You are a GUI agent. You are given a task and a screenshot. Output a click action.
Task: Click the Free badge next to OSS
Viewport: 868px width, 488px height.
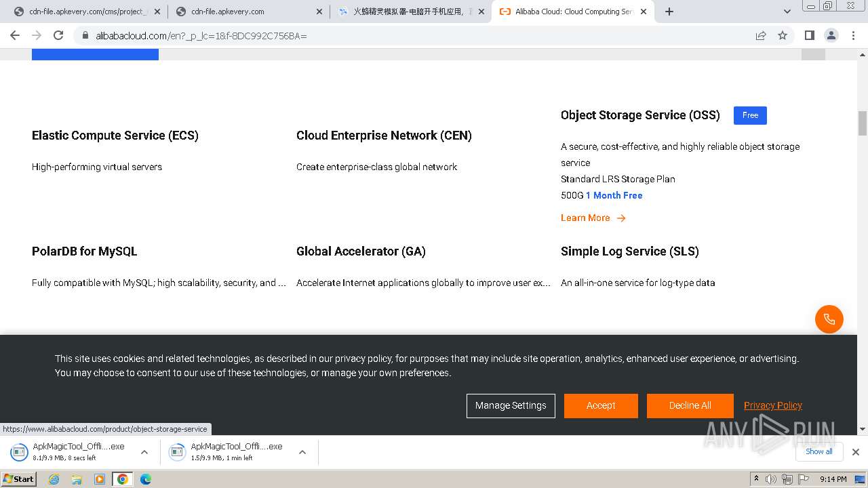pos(750,115)
